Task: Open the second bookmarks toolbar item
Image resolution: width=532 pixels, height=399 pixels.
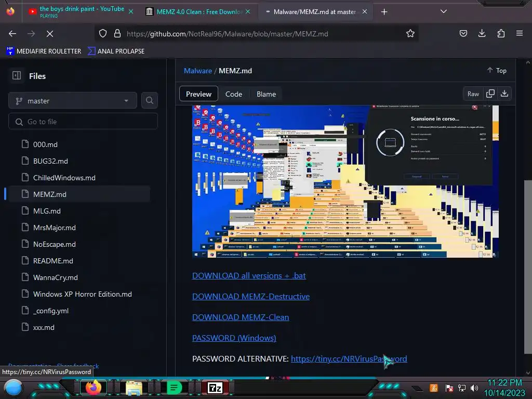Action: pyautogui.click(x=116, y=51)
